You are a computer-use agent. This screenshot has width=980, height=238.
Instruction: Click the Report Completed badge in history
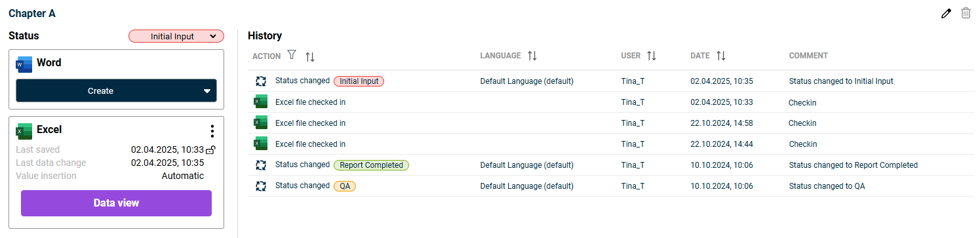372,165
